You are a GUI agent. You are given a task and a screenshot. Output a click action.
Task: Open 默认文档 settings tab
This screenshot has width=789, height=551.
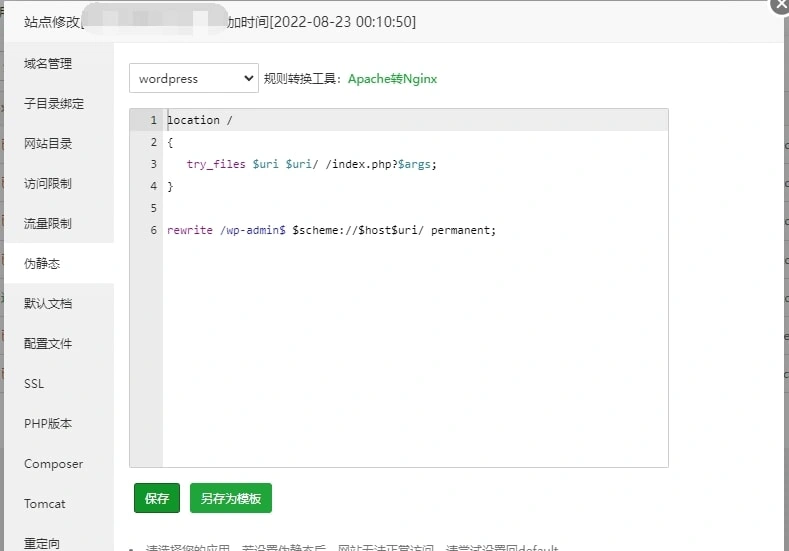tap(48, 304)
